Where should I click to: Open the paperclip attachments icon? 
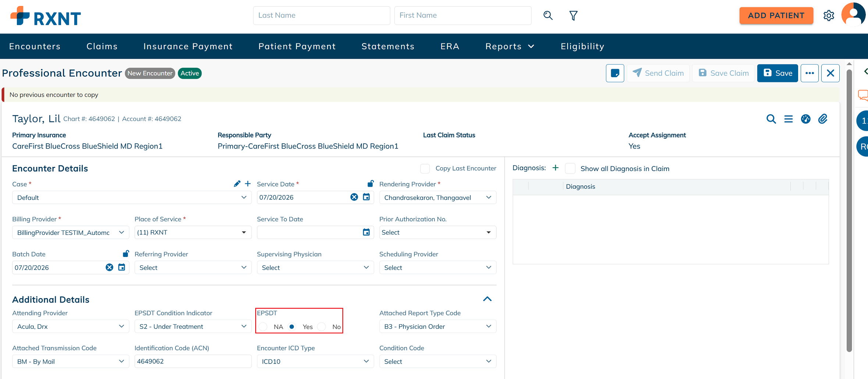coord(823,119)
